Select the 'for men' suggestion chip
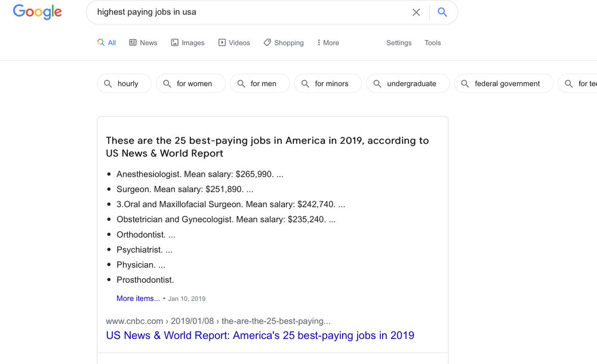 pos(260,84)
